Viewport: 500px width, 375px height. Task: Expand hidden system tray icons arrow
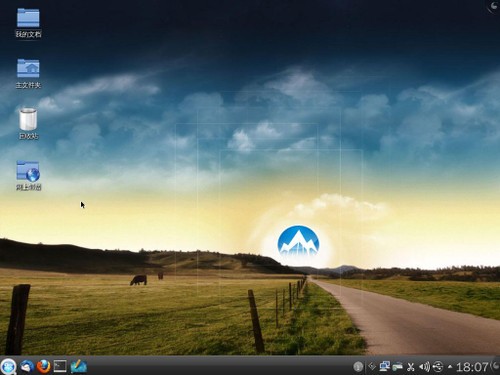(x=450, y=367)
